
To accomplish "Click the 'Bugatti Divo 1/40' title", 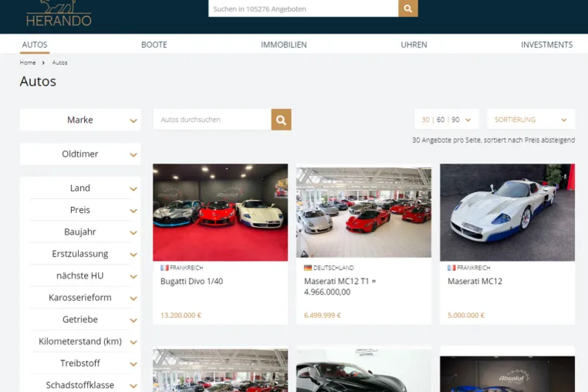I will click(x=191, y=282).
